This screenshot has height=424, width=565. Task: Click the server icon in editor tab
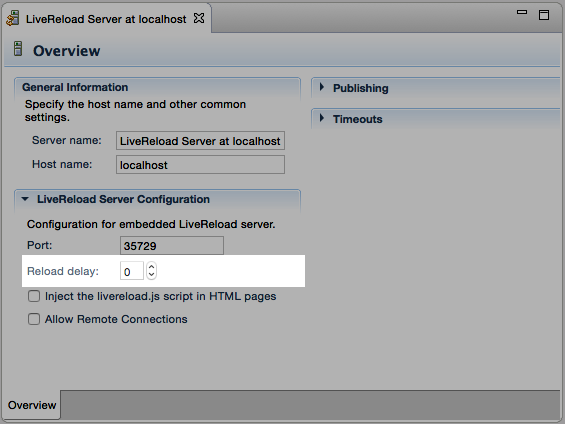[13, 18]
